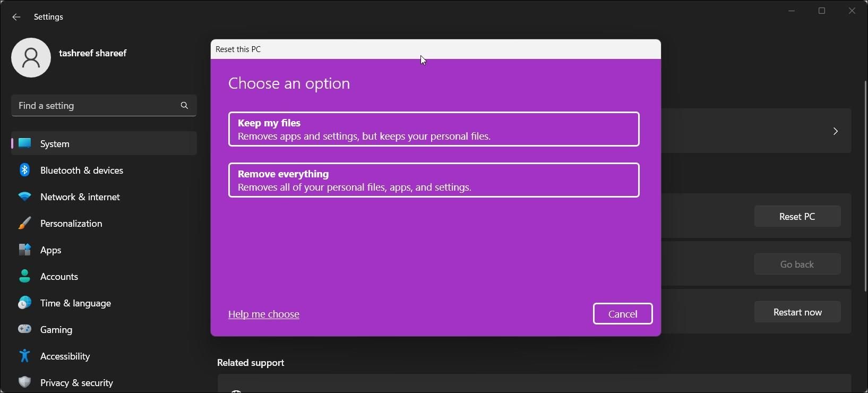The width and height of the screenshot is (868, 393).
Task: Open the user profile avatar
Action: [x=31, y=57]
